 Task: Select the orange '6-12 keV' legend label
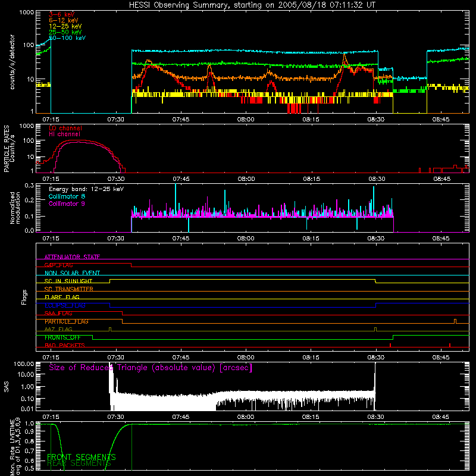64,20
